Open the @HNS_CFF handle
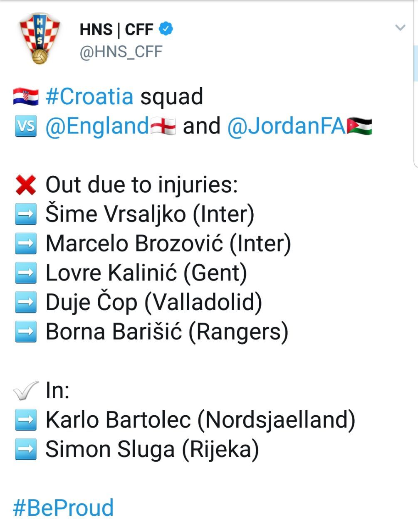Viewport: 418px width, 532px height. point(121,52)
